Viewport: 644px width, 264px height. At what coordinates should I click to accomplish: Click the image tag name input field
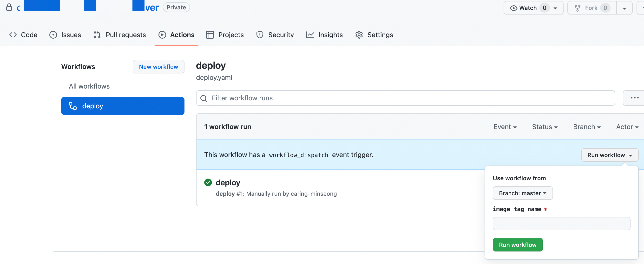(x=561, y=223)
